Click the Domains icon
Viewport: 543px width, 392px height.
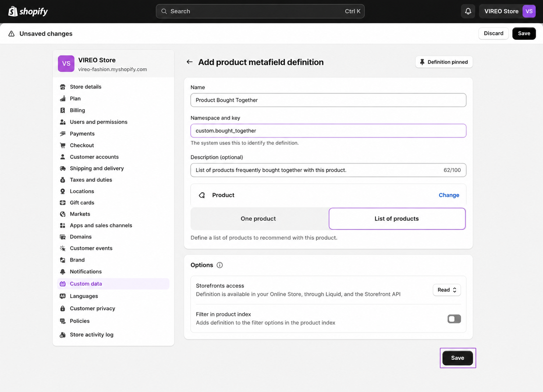pos(63,237)
